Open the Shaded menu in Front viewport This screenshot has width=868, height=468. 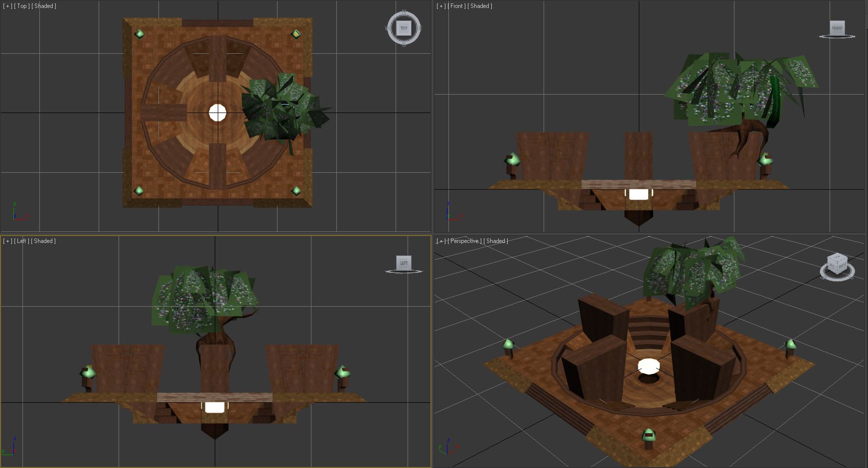(x=480, y=6)
